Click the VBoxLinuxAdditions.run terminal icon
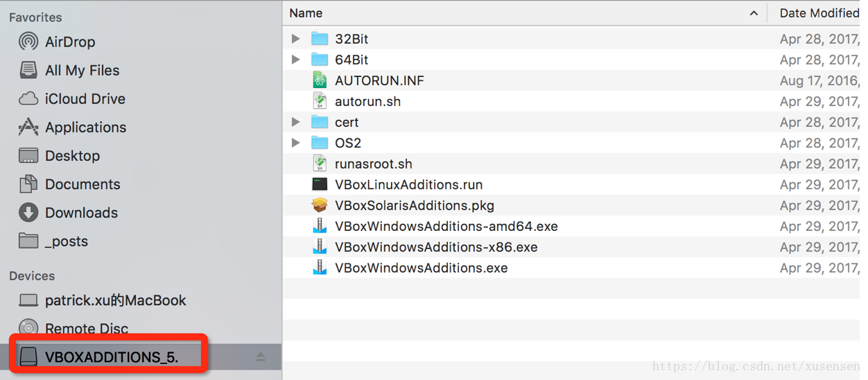Screen dimensions: 868x380 (x=320, y=184)
